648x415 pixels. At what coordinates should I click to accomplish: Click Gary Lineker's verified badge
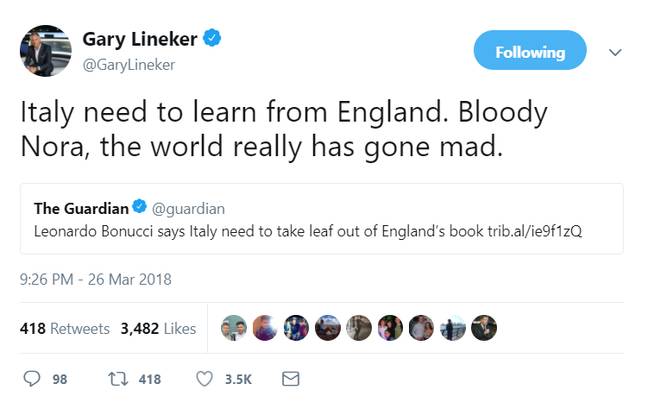pyautogui.click(x=212, y=38)
